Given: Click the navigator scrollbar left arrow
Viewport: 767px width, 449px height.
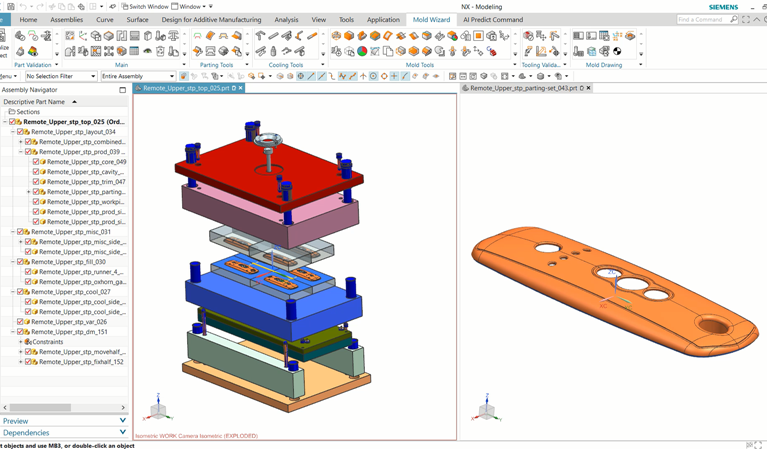Looking at the screenshot, I should 5,407.
